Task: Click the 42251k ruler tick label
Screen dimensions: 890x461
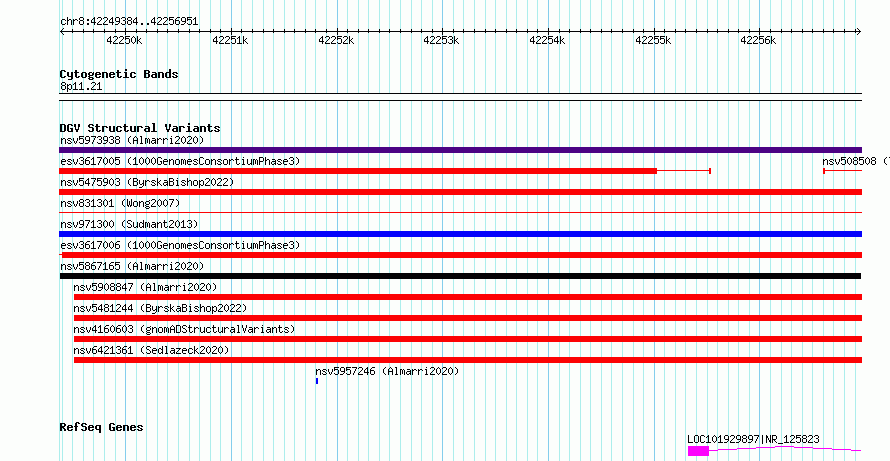Action: pyautogui.click(x=230, y=40)
